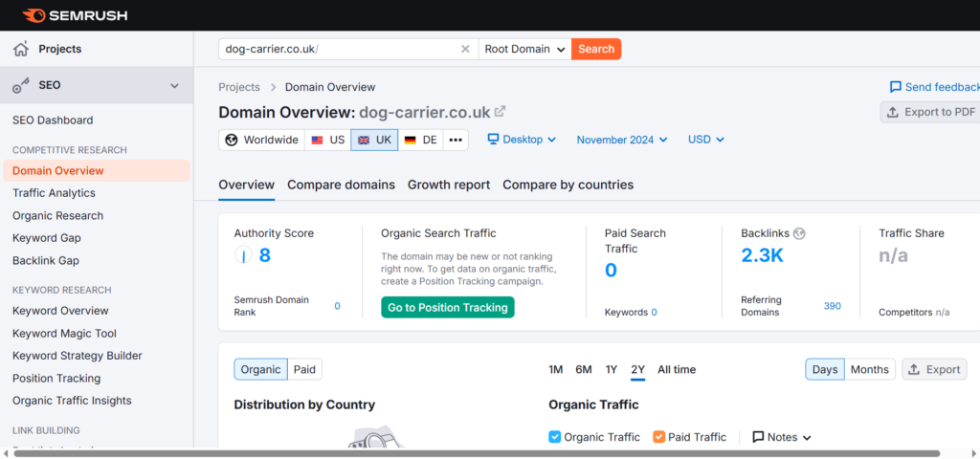The height and width of the screenshot is (459, 980).
Task: Open Keyword Gap in sidebar
Action: [x=46, y=238]
